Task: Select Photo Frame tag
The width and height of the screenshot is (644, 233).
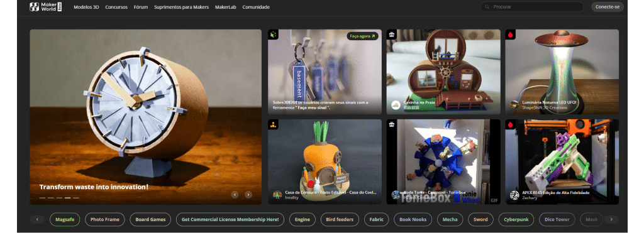Action: (x=105, y=219)
